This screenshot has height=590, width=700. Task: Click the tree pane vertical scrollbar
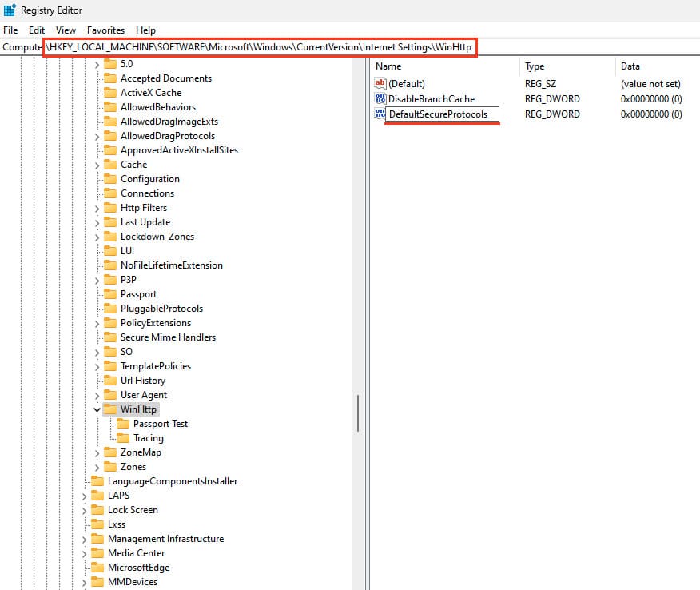click(358, 411)
